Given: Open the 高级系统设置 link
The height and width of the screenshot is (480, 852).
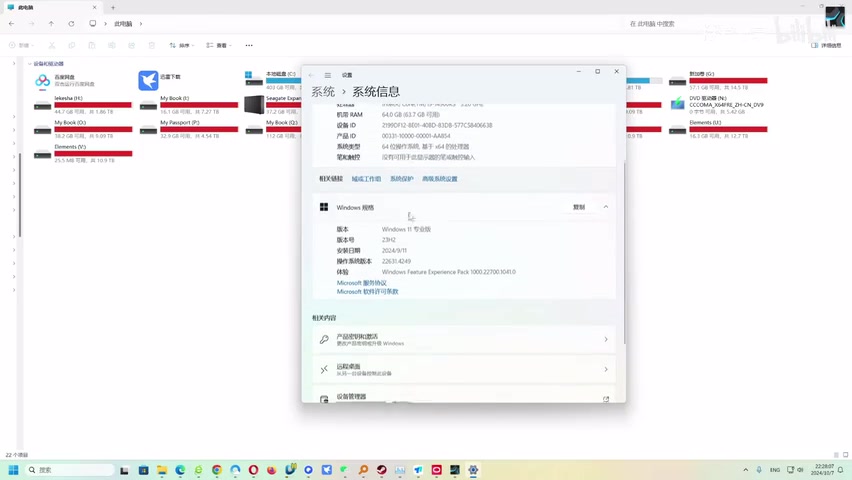Looking at the screenshot, I should pyautogui.click(x=440, y=179).
